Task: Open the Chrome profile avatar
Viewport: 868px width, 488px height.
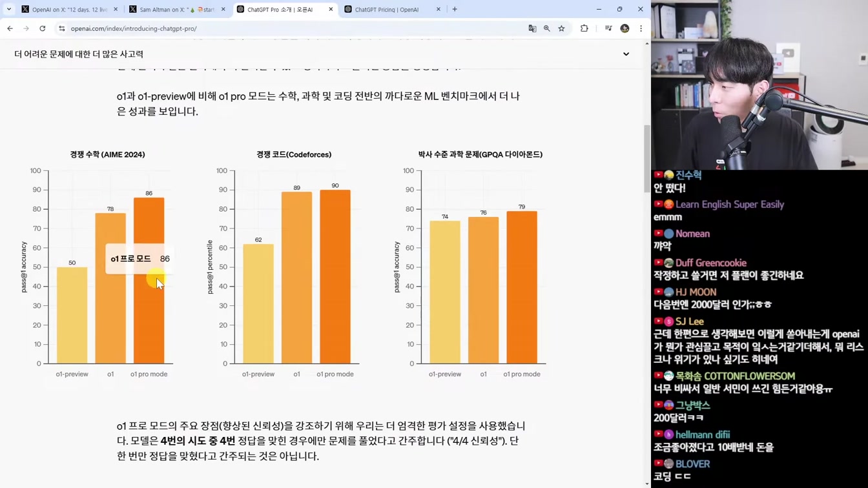Action: (625, 28)
